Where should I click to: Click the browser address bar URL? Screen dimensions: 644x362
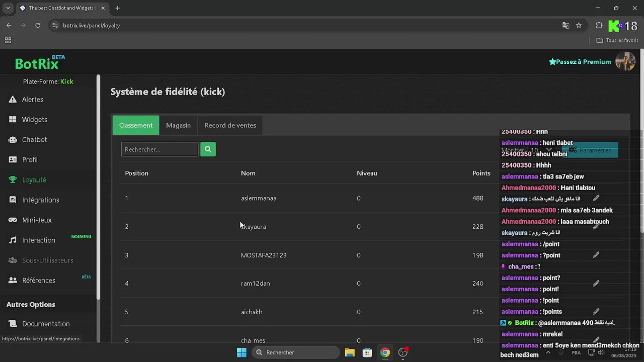coord(92,25)
